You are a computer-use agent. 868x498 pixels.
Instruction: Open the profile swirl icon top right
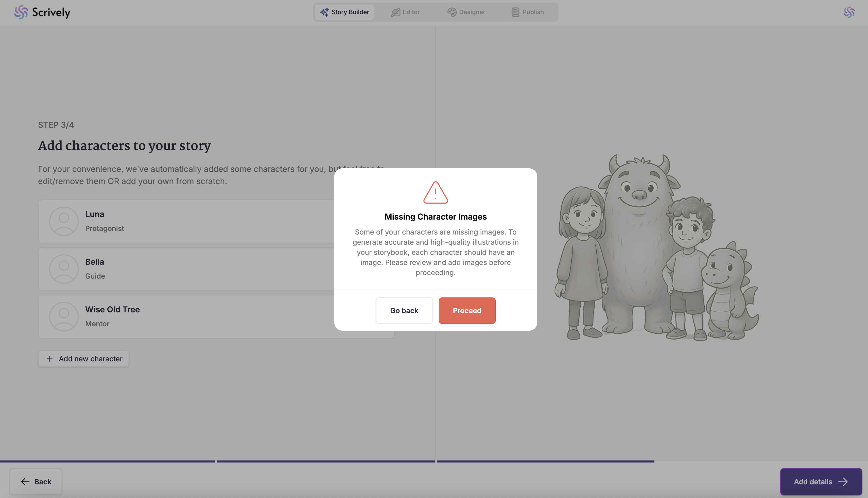(848, 12)
